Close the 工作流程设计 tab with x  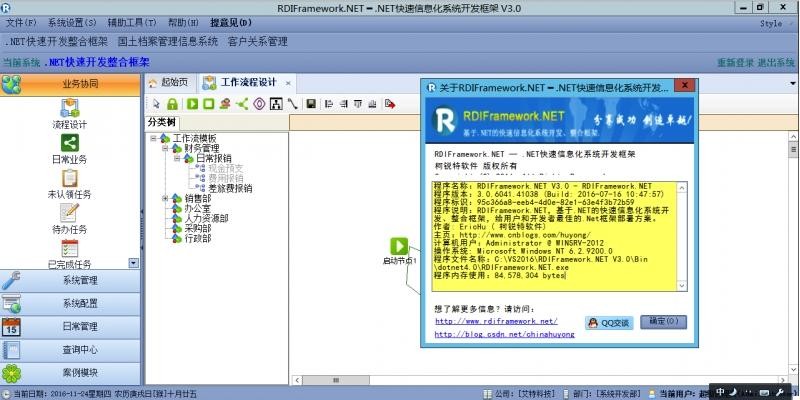click(288, 83)
